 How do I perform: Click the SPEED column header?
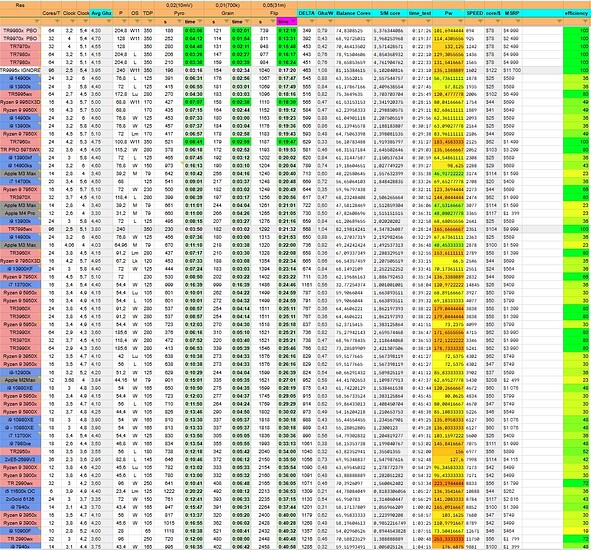pyautogui.click(x=475, y=13)
